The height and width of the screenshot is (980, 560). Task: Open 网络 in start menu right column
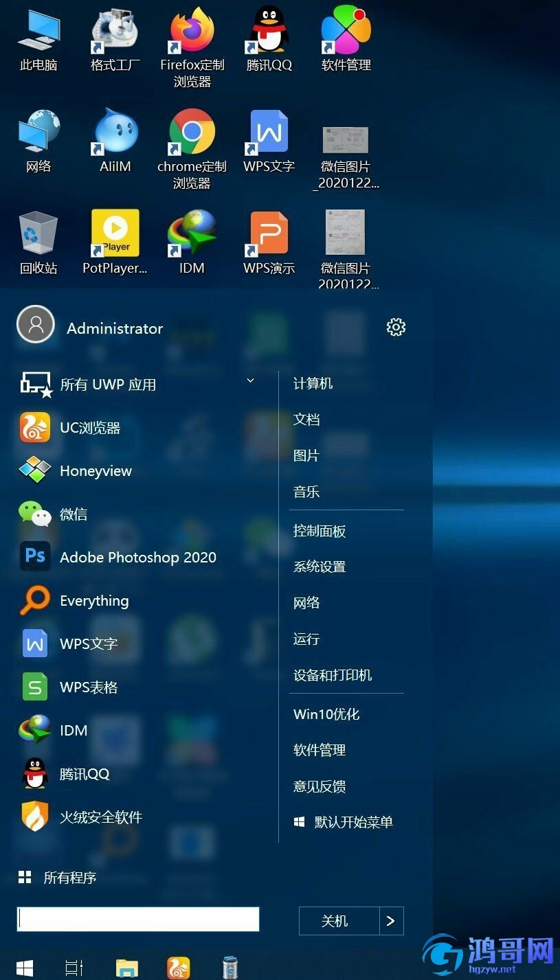(306, 602)
